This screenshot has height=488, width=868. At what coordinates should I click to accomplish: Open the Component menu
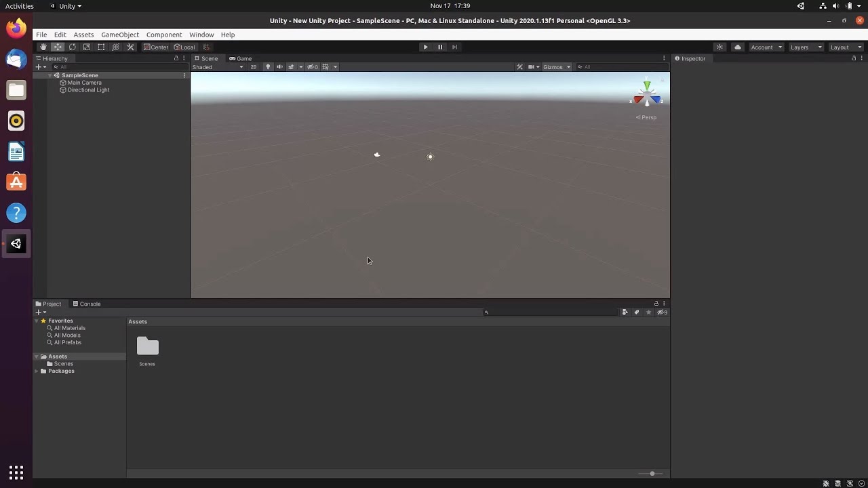click(164, 35)
